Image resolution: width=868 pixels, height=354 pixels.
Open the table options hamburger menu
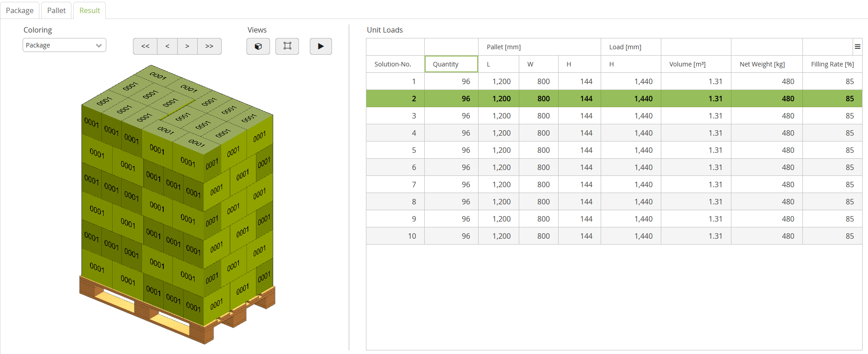857,47
